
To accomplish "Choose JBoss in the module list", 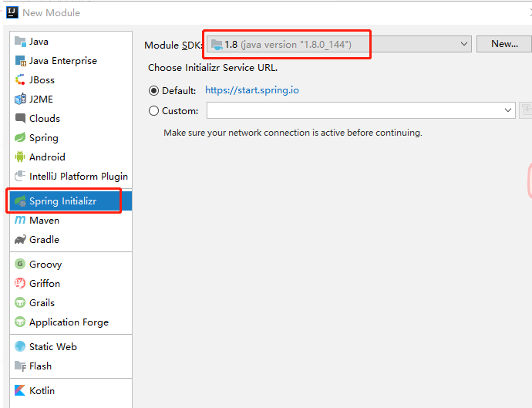I will click(x=71, y=80).
